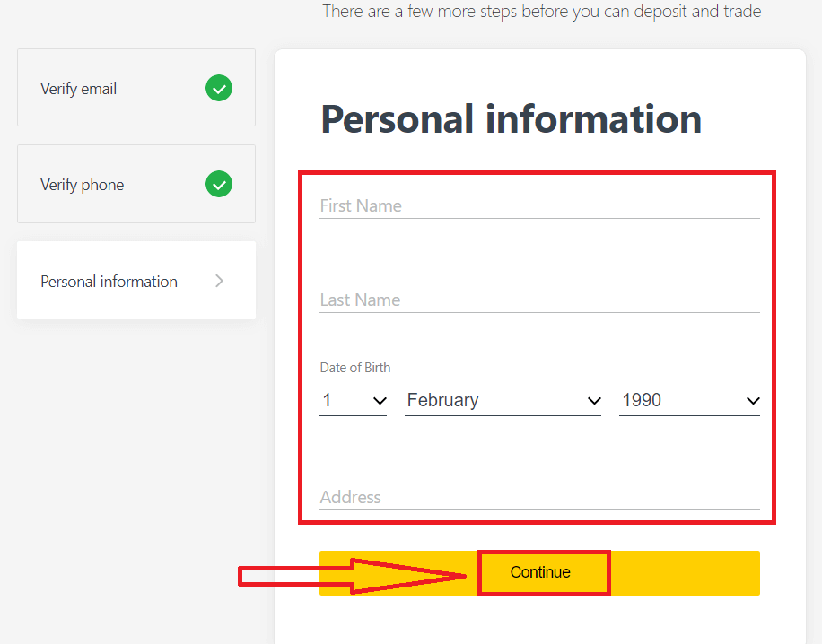Focus the First Name field
The image size is (822, 644).
coord(539,206)
